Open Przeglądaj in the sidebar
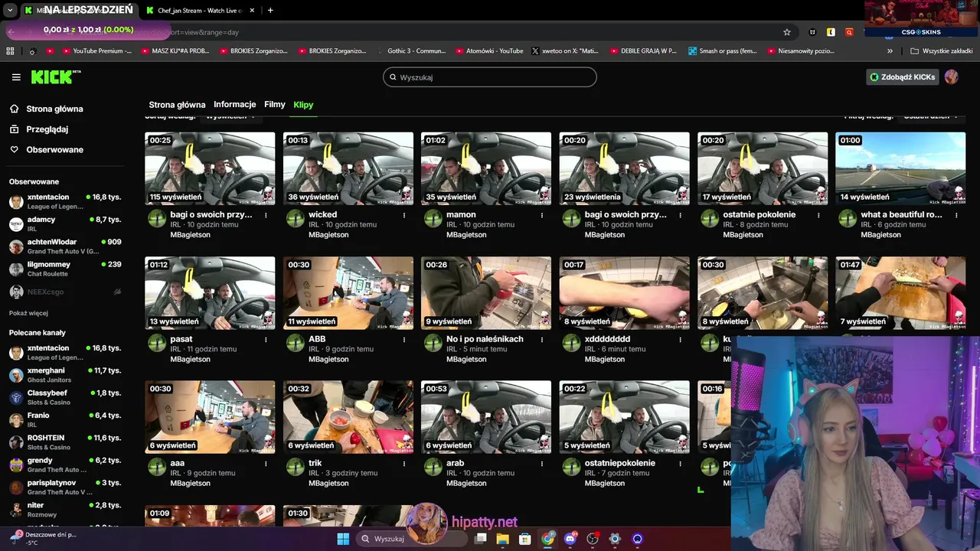The width and height of the screenshot is (980, 551). 47,129
